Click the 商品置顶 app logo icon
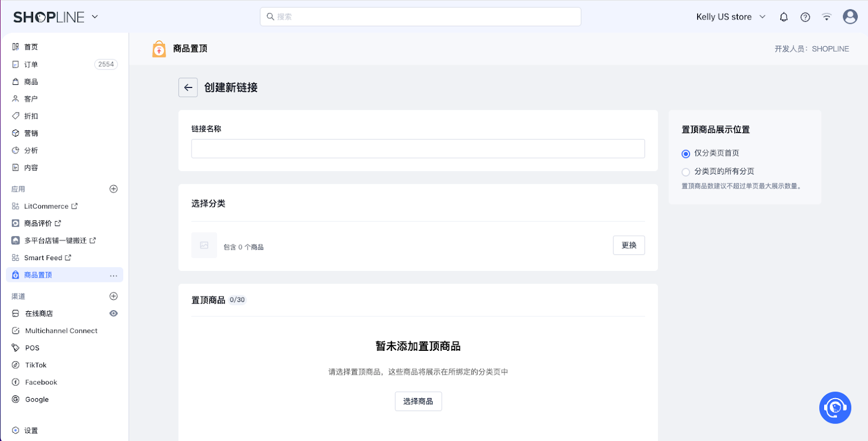This screenshot has height=441, width=868. (x=159, y=49)
